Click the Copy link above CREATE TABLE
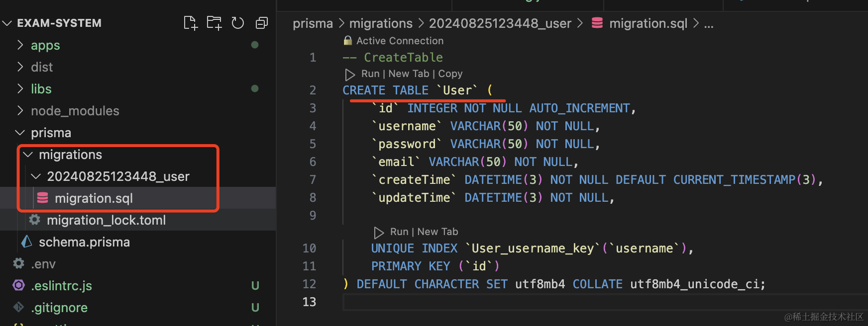This screenshot has width=868, height=326. coord(450,74)
